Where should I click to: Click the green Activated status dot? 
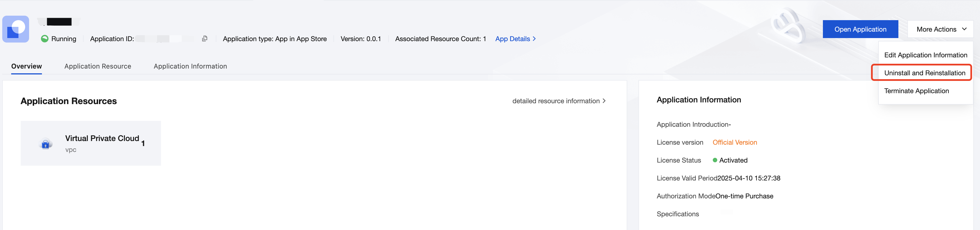tap(715, 160)
